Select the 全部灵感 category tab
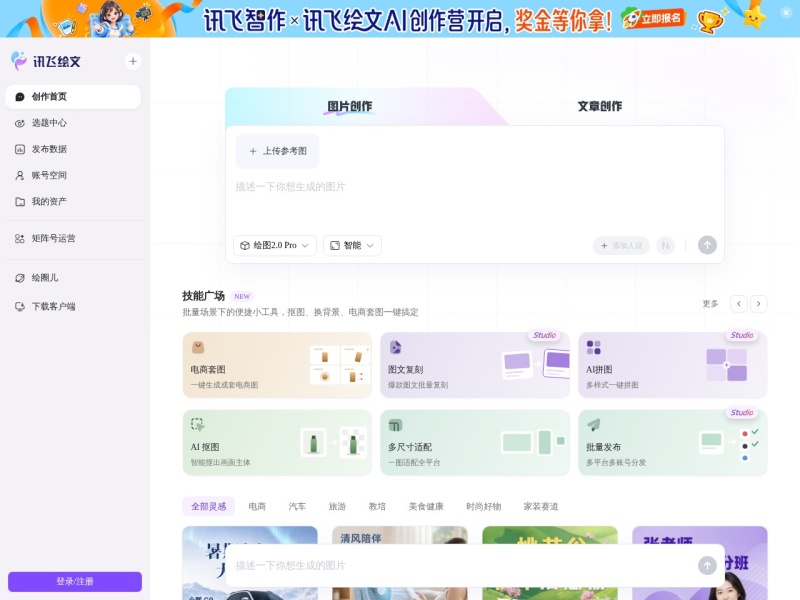This screenshot has height=600, width=800. tap(209, 507)
